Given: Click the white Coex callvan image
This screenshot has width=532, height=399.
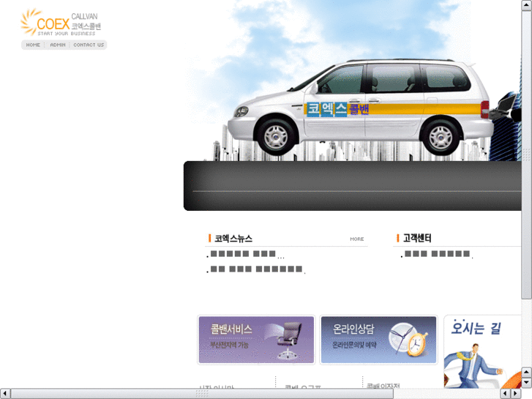Looking at the screenshot, I should click(360, 108).
